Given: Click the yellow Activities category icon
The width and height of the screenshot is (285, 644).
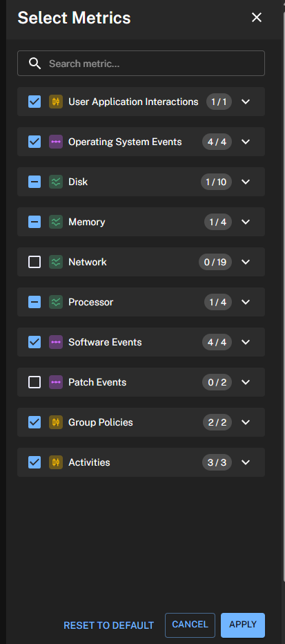Looking at the screenshot, I should click(56, 462).
